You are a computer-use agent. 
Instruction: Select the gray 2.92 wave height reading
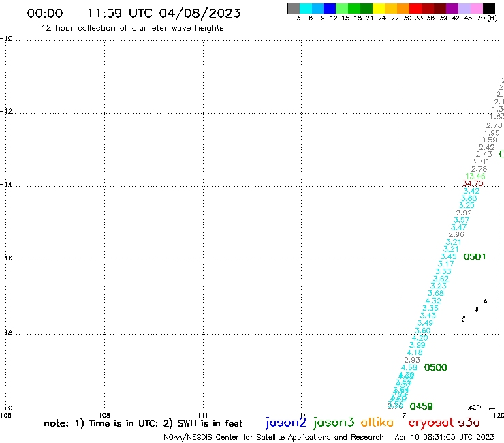coord(464,213)
